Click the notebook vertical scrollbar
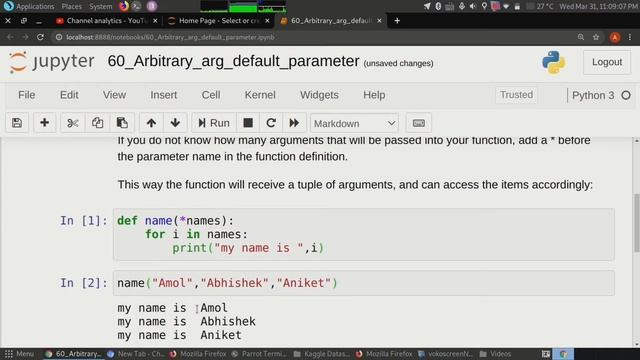640x360 pixels. [x=636, y=222]
